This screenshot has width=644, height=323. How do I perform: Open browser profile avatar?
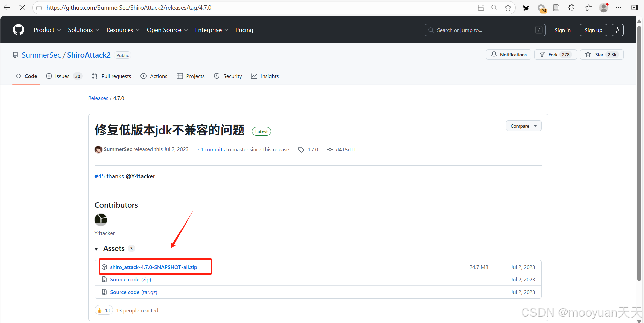tap(604, 8)
